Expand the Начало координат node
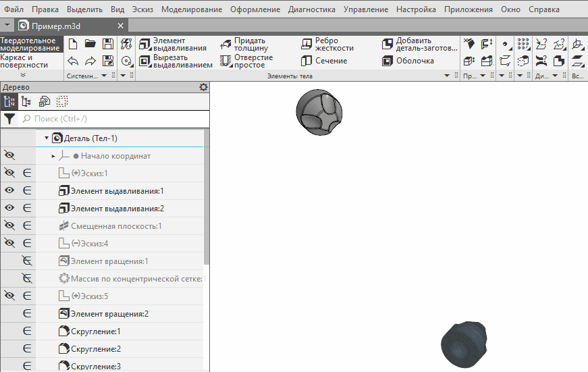The image size is (588, 372). (x=53, y=156)
